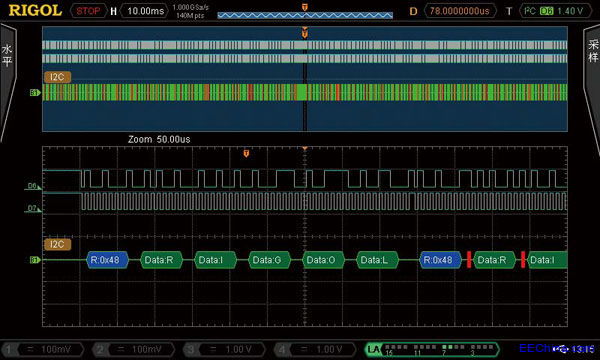600x360 pixels.
Task: Select the Data:G decoded packet
Action: point(269,260)
